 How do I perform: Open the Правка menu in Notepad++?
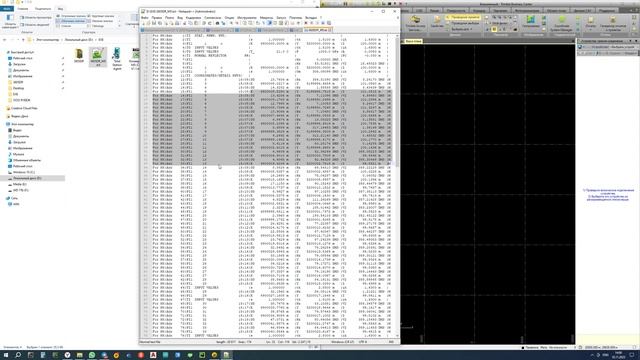click(156, 18)
